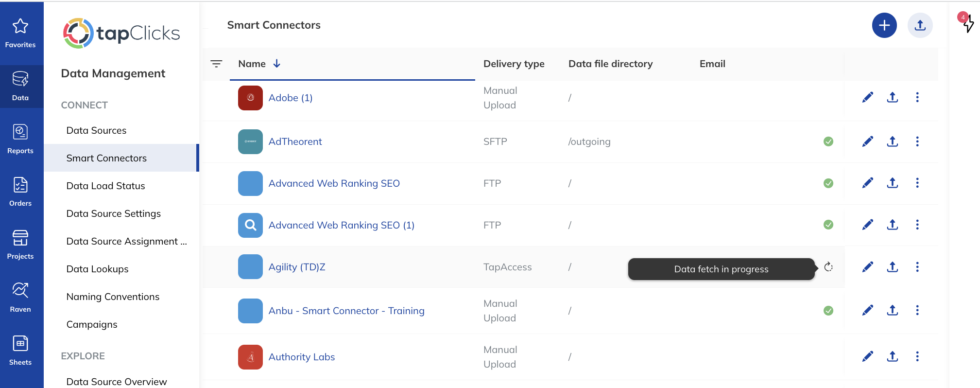Viewport: 980px width, 388px height.
Task: Open the Authority Labs link
Action: pyautogui.click(x=302, y=357)
